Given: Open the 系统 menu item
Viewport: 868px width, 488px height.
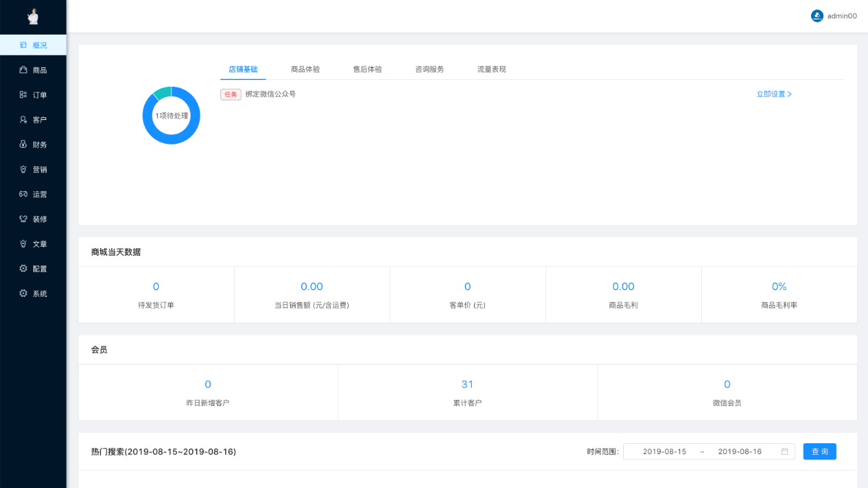Looking at the screenshot, I should [33, 293].
